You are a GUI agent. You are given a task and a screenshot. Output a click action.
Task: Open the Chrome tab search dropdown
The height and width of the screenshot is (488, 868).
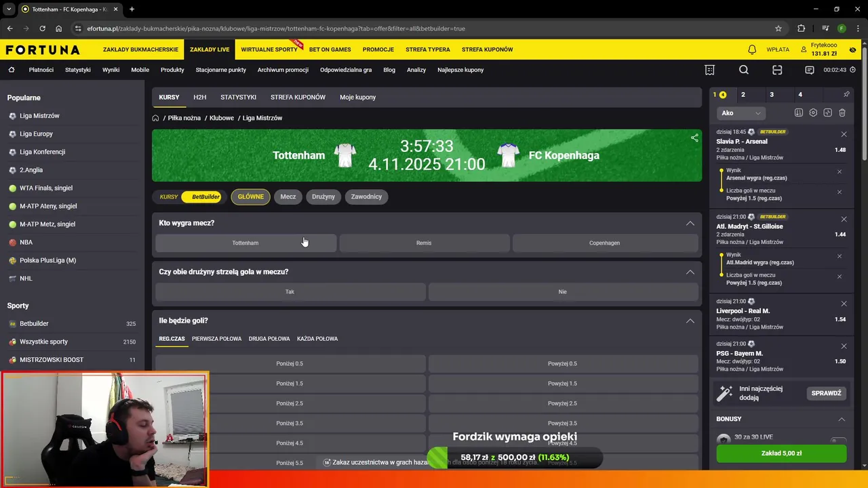tap(9, 9)
